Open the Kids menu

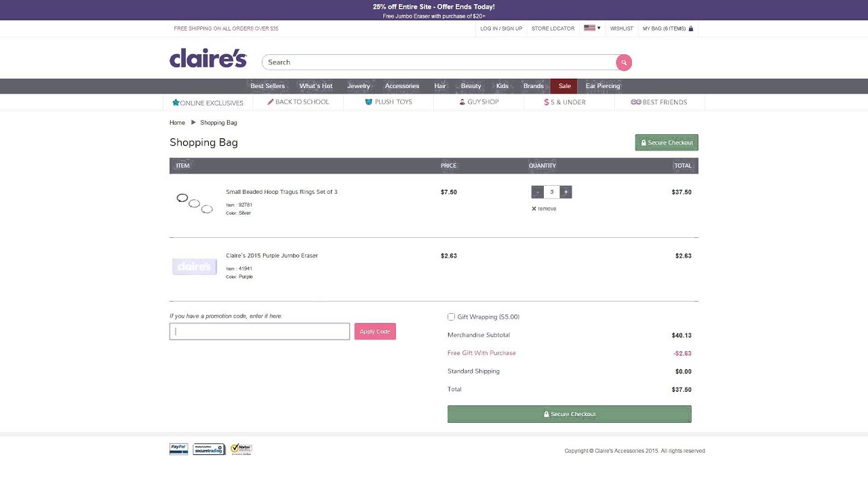502,86
